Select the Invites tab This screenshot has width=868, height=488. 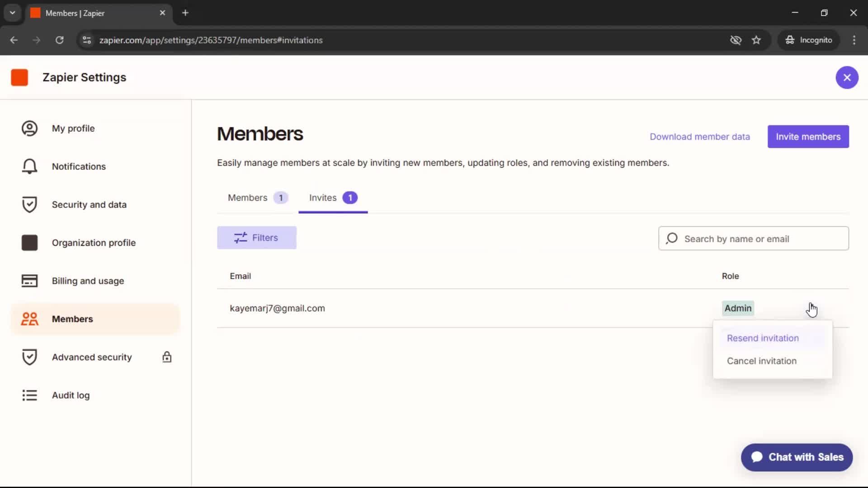(x=333, y=198)
